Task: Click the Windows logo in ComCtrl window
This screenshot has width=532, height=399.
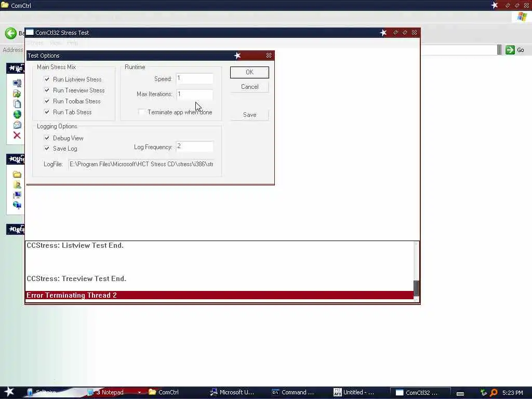Action: pos(522,17)
